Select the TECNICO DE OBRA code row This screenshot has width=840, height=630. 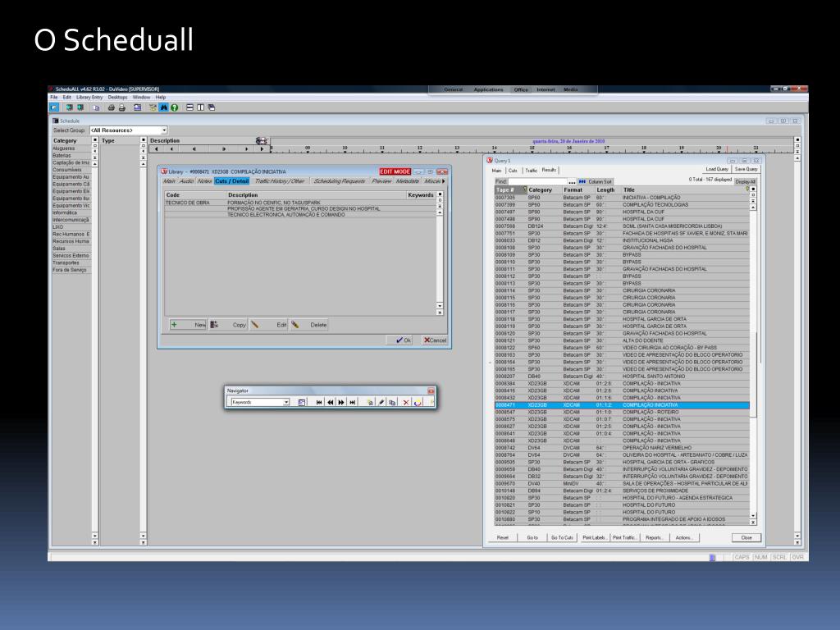tap(300, 203)
